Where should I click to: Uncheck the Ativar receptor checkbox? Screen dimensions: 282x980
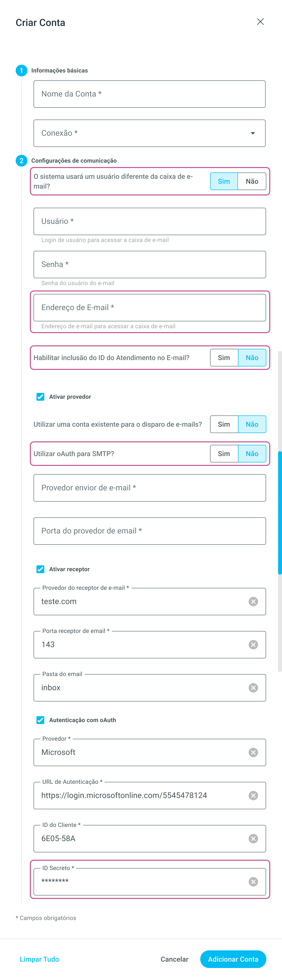pyautogui.click(x=40, y=569)
